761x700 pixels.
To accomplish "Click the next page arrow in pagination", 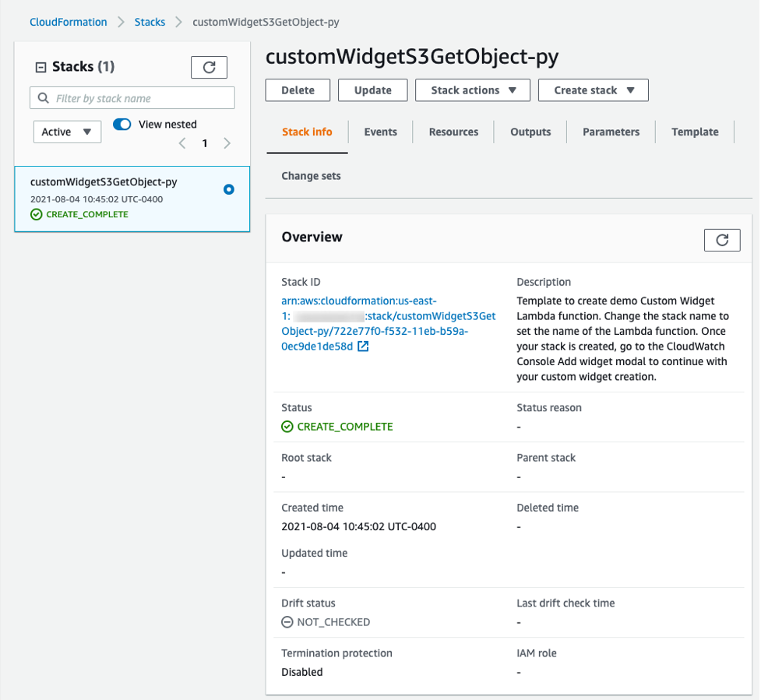I will click(227, 143).
